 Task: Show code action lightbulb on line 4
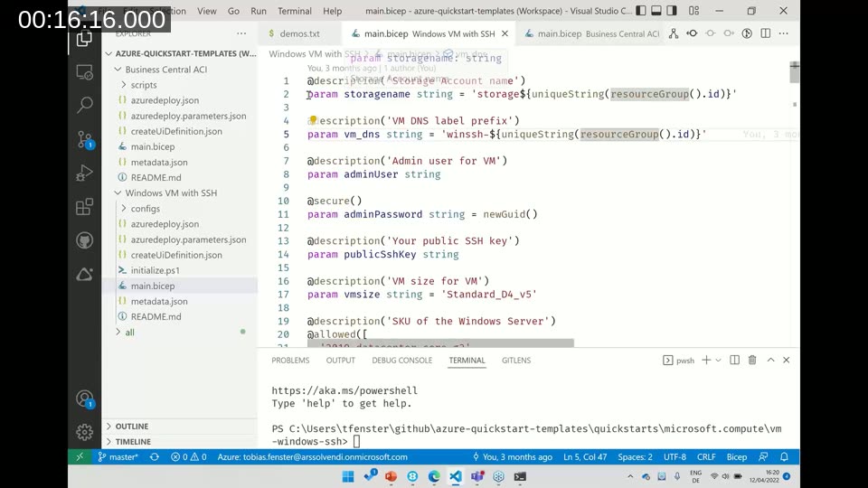tap(313, 119)
